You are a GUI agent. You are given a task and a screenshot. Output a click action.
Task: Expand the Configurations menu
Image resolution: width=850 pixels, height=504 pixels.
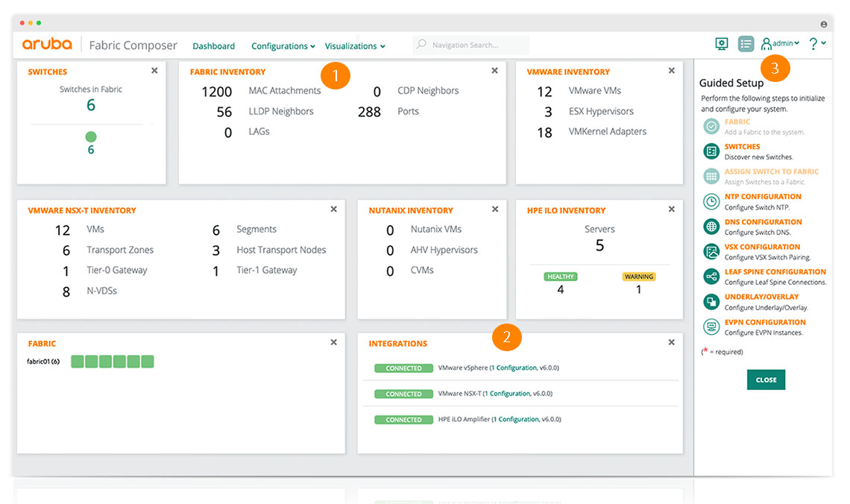pyautogui.click(x=283, y=46)
